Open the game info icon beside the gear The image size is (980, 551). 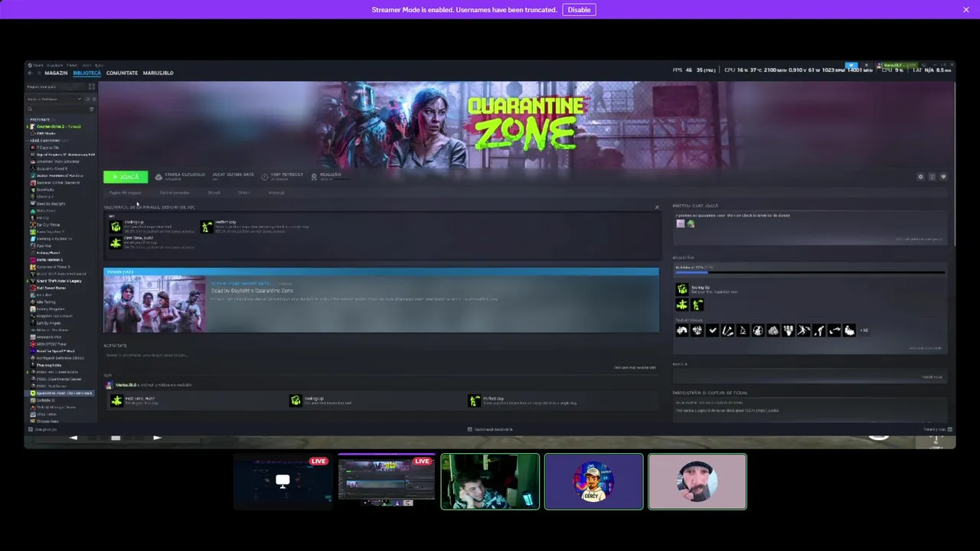point(933,177)
